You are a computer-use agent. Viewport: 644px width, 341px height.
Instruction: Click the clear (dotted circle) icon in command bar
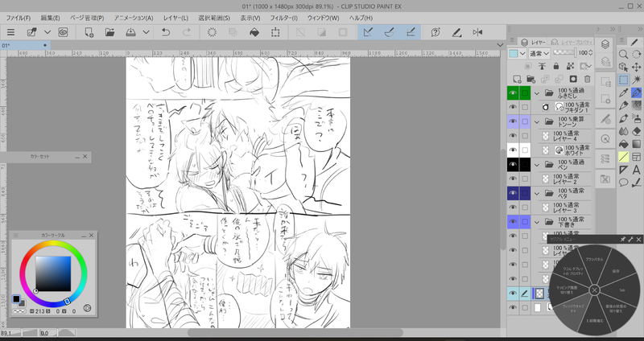[x=212, y=32]
